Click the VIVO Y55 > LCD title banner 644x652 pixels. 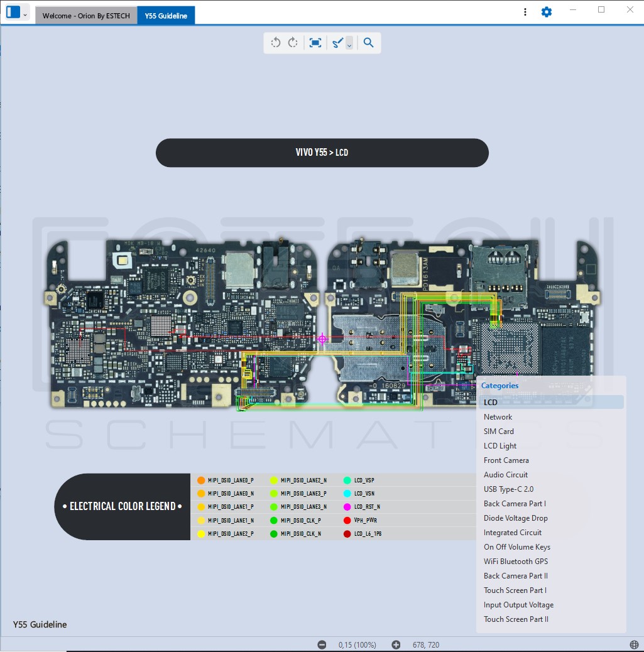coord(322,153)
